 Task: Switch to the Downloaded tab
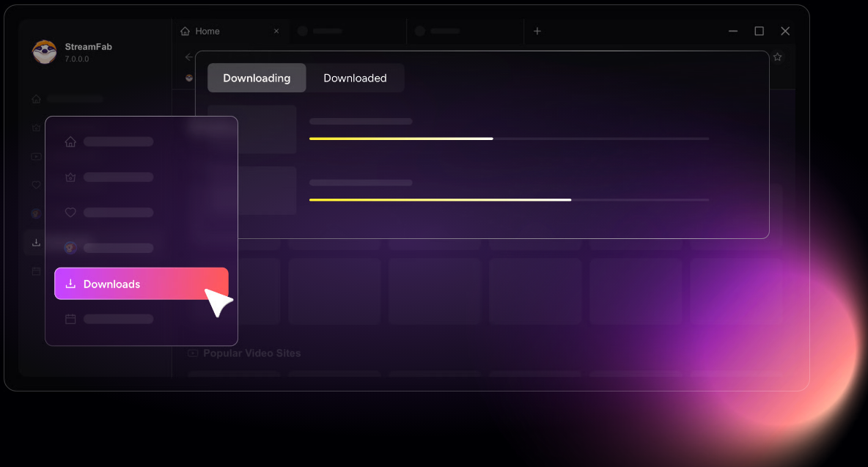[355, 78]
